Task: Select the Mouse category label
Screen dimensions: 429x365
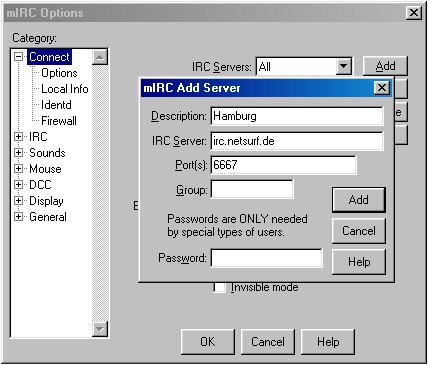Action: (45, 168)
